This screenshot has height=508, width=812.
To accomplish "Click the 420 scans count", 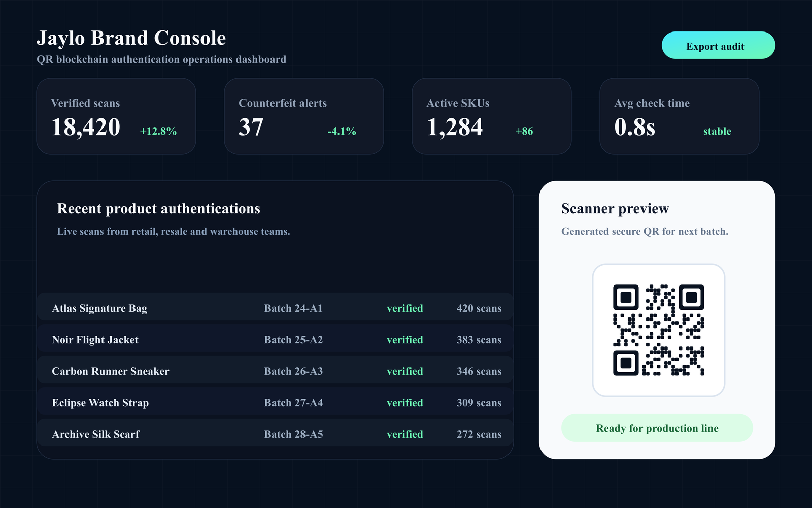I will click(479, 308).
